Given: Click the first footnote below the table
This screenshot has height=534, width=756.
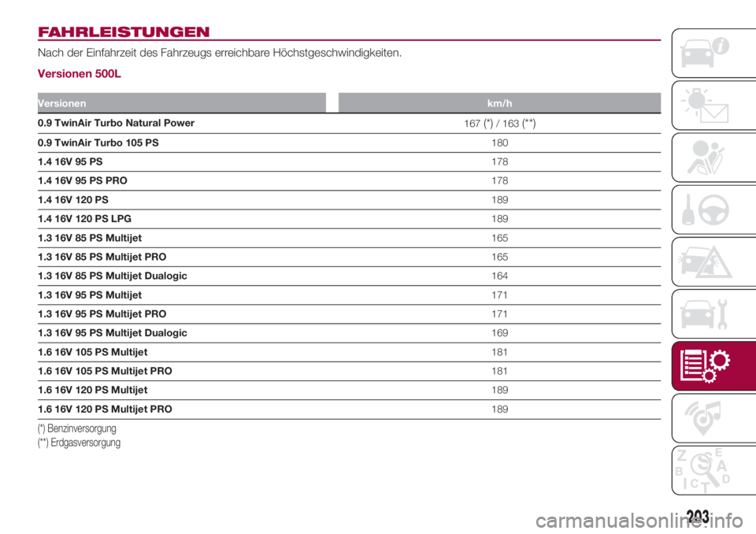Looking at the screenshot, I should point(77,428).
